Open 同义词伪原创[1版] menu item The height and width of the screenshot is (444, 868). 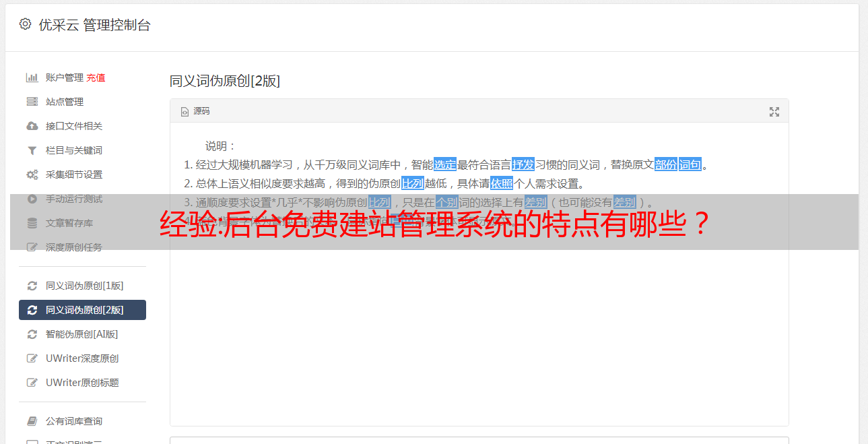click(x=82, y=286)
